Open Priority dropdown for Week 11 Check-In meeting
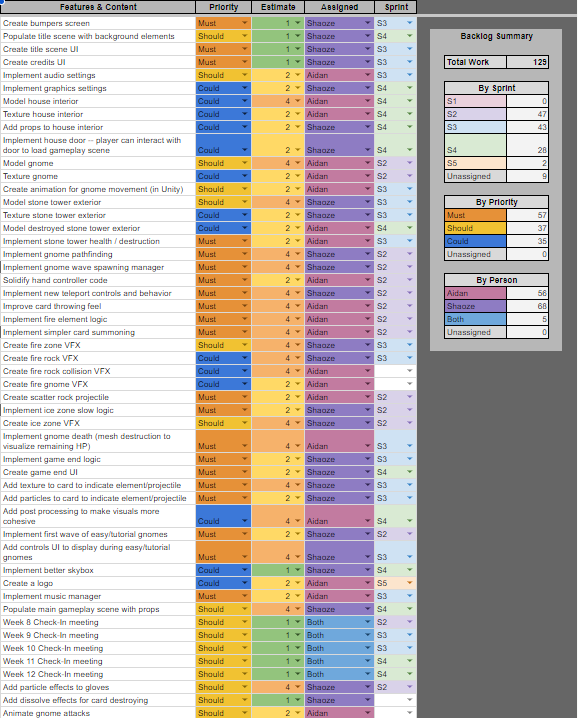This screenshot has height=718, width=578. click(245, 661)
